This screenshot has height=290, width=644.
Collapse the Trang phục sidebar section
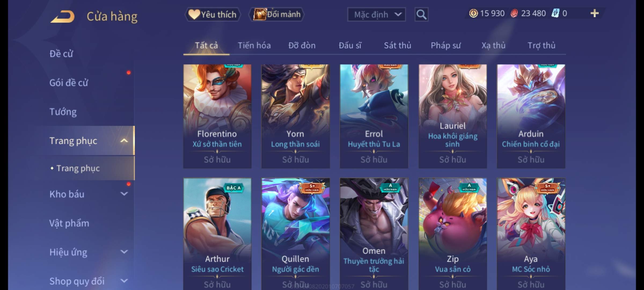124,141
